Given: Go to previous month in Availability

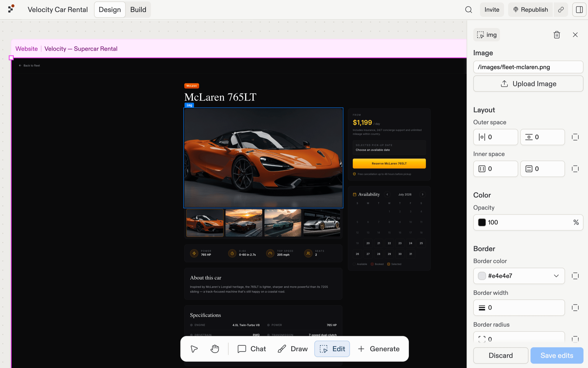Looking at the screenshot, I should pyautogui.click(x=387, y=194).
